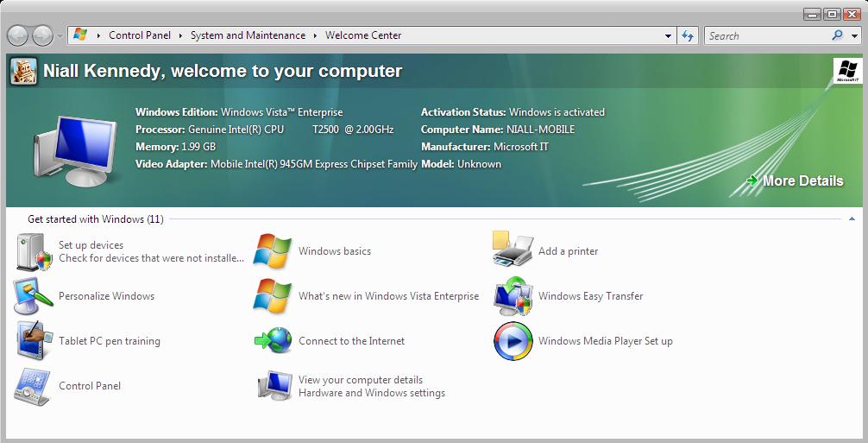Viewport: 868px width, 443px height.
Task: Click "Check for devices that were not installe..."
Action: (151, 258)
